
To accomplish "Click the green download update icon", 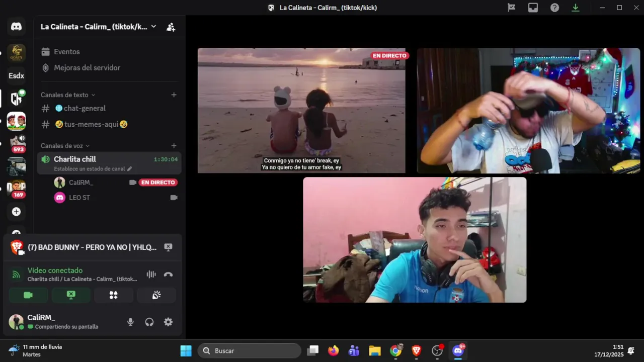I will tap(576, 8).
